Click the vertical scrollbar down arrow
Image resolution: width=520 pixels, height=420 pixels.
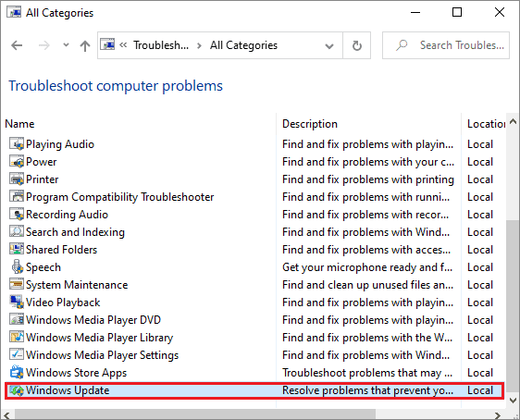coord(513,401)
